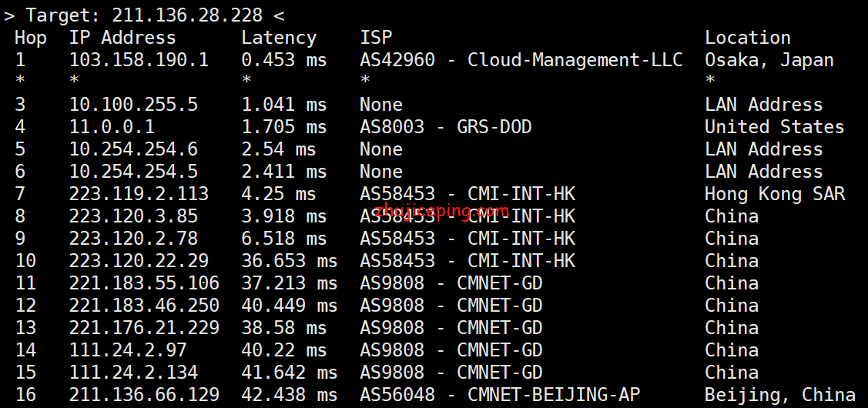Click the IP address 221.183.55.106
The width and height of the screenshot is (868, 408).
(x=144, y=283)
